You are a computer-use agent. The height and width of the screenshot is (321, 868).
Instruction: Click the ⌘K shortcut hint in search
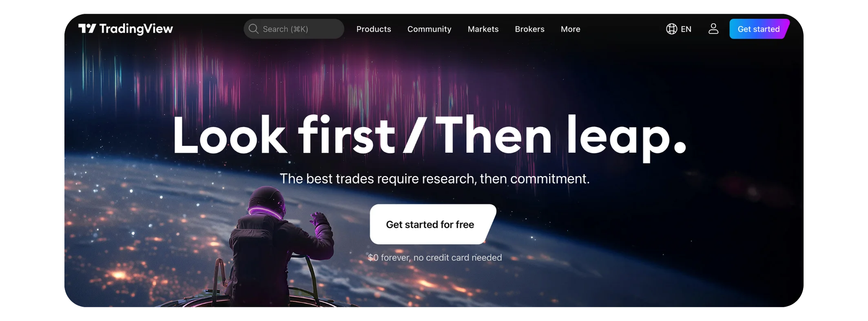[x=299, y=29]
